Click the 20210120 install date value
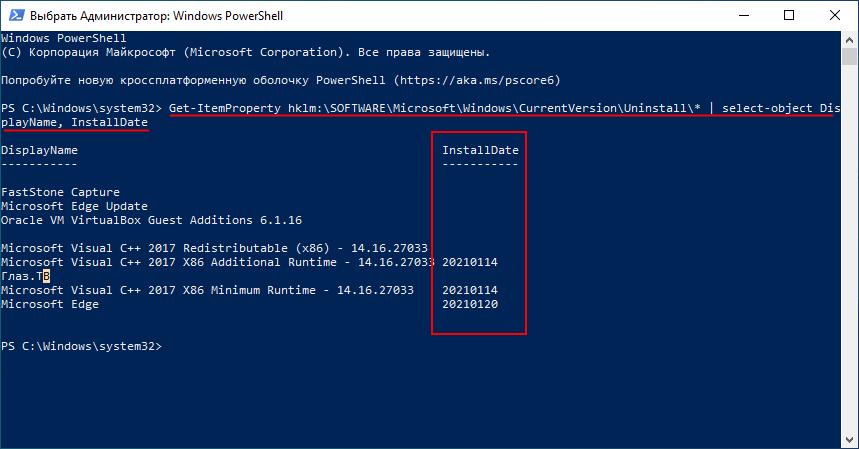 pyautogui.click(x=470, y=304)
